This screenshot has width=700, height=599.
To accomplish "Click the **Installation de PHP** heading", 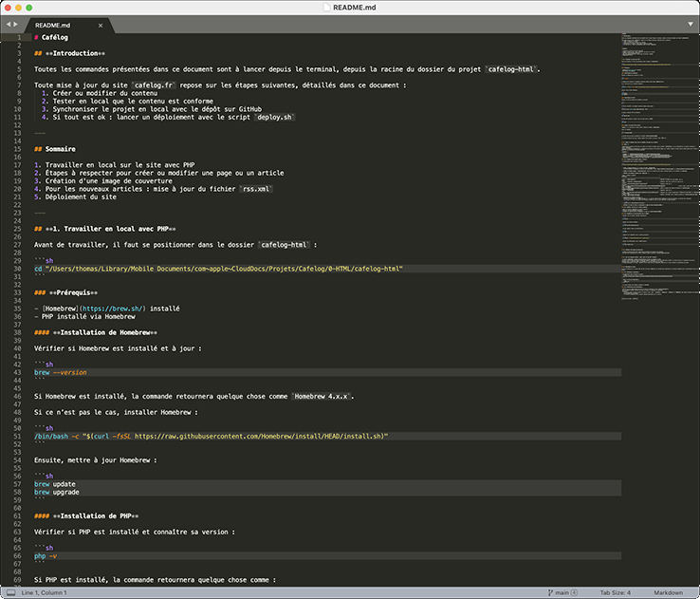I will click(86, 516).
